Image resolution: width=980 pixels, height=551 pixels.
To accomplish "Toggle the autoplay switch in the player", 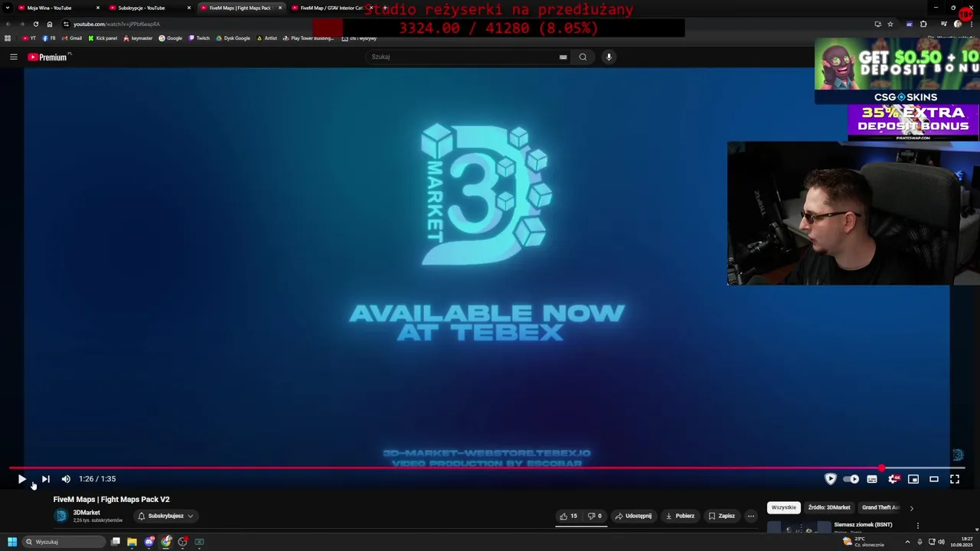I will [851, 479].
